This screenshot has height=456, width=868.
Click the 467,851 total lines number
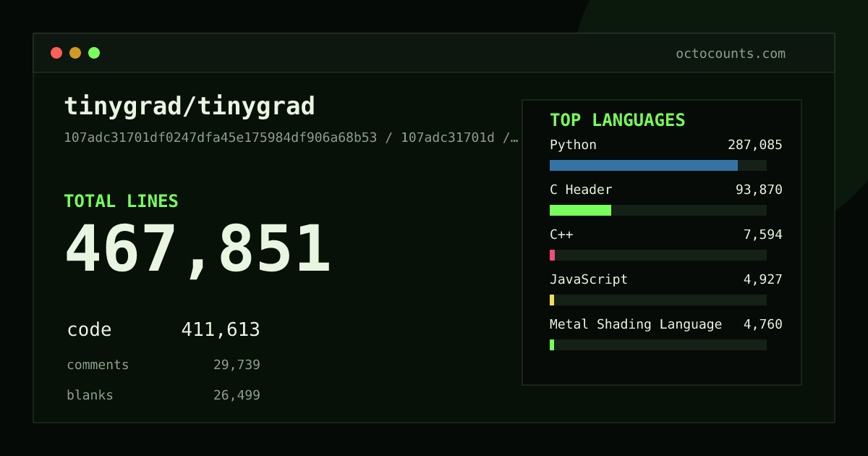click(x=197, y=250)
